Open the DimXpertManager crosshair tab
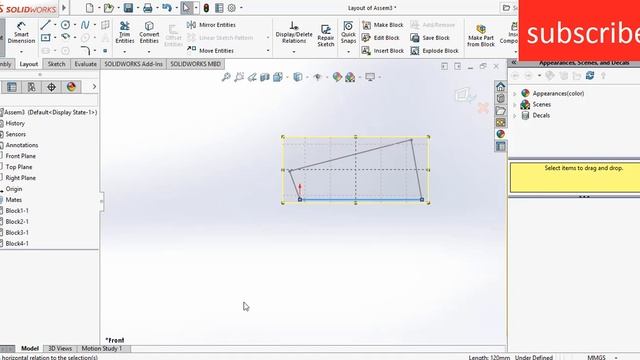The width and height of the screenshot is (640, 360). coord(51,87)
